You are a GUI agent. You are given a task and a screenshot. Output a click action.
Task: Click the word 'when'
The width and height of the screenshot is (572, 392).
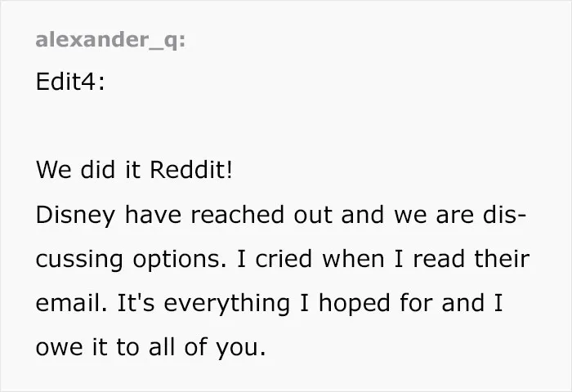pyautogui.click(x=353, y=259)
